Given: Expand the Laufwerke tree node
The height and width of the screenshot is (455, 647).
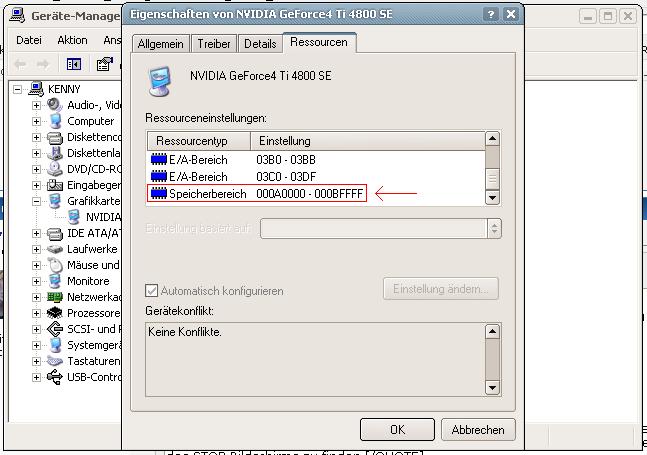Looking at the screenshot, I should 36,250.
